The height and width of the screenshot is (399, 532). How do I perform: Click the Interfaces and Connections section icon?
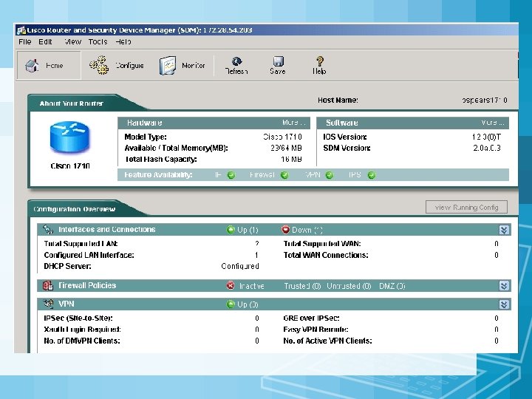(48, 230)
